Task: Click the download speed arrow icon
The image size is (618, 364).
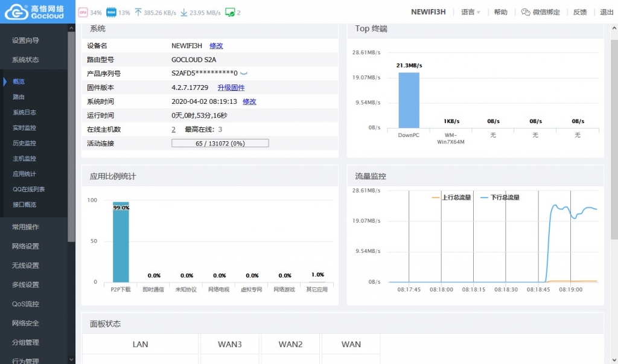Action: pyautogui.click(x=184, y=12)
